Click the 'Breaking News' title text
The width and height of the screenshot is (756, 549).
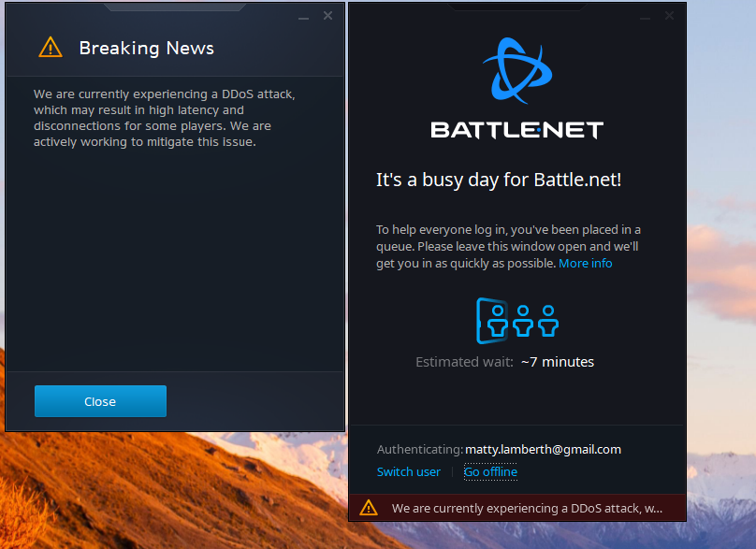tap(147, 49)
